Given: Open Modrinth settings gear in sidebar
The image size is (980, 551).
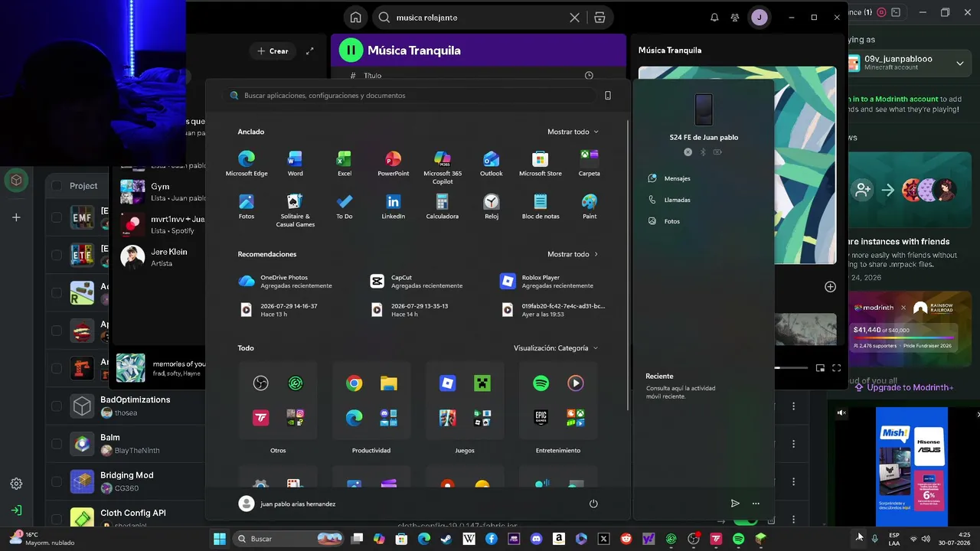Looking at the screenshot, I should pos(16,484).
